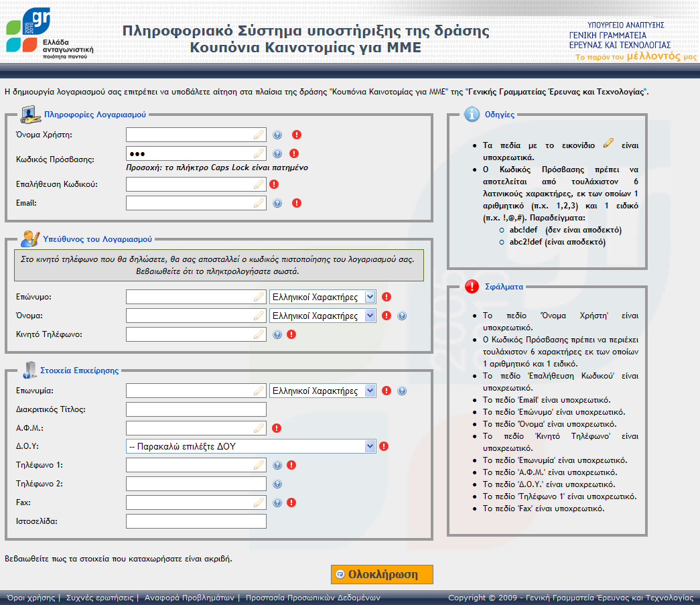Focus the Όνομα input field
Screen dimensions: 700x605
(x=196, y=316)
